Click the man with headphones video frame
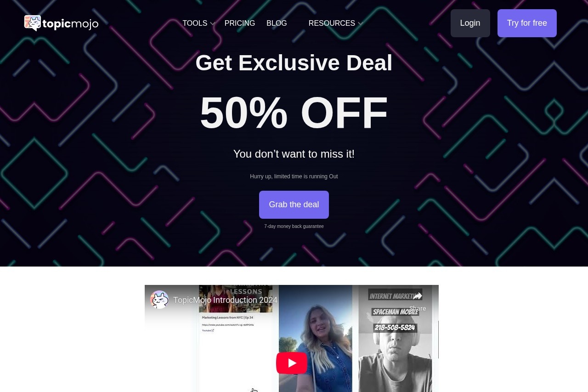Viewport: 588px width, 392px height. coord(396,338)
